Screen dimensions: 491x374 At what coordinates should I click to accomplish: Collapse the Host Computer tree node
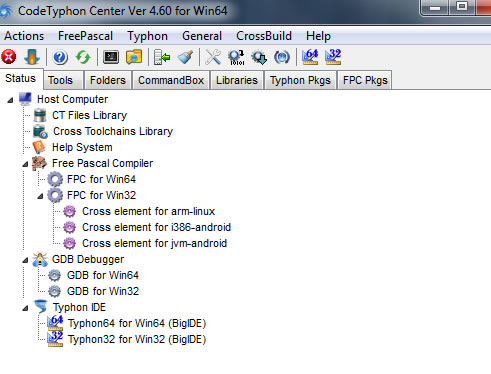(x=10, y=100)
